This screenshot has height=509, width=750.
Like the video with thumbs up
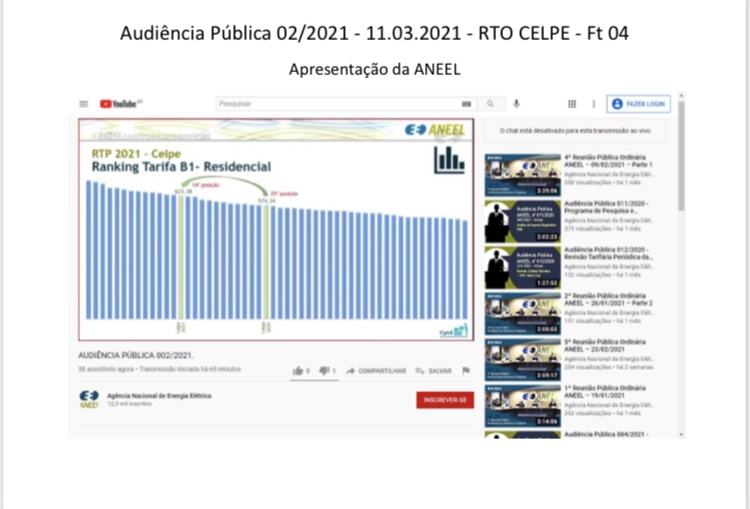[298, 371]
